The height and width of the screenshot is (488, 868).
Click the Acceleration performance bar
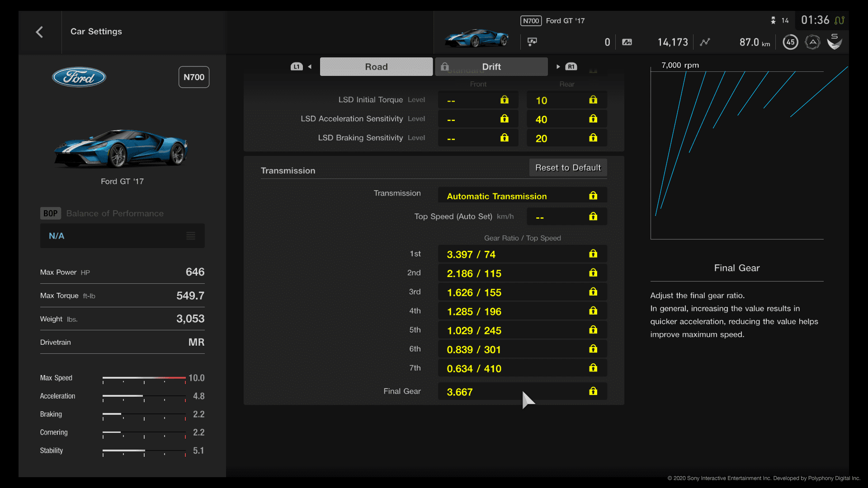pyautogui.click(x=144, y=397)
